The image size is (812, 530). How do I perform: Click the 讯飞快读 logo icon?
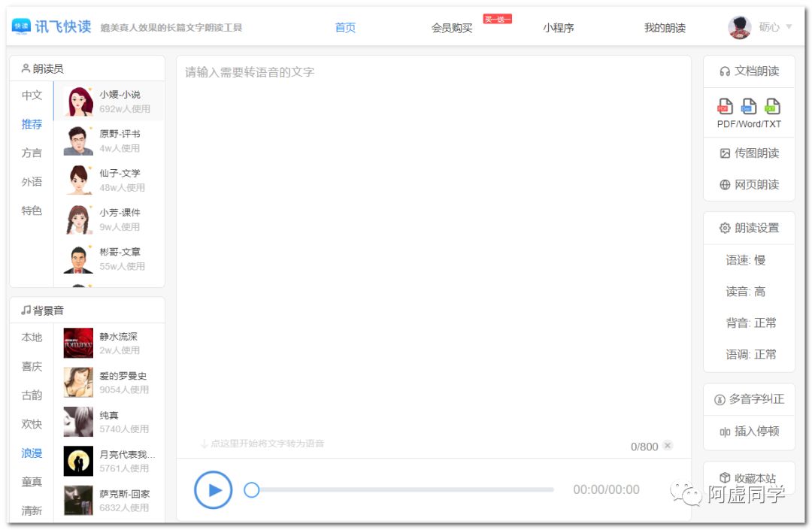click(21, 26)
